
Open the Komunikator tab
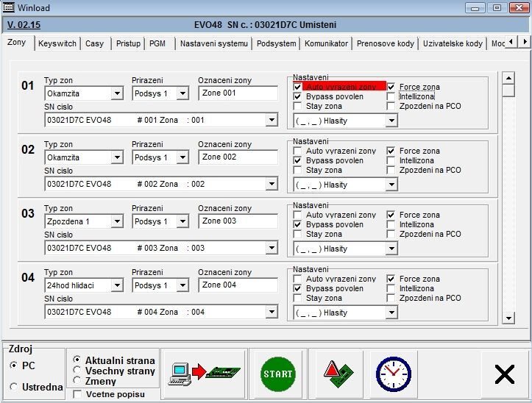pyautogui.click(x=326, y=43)
